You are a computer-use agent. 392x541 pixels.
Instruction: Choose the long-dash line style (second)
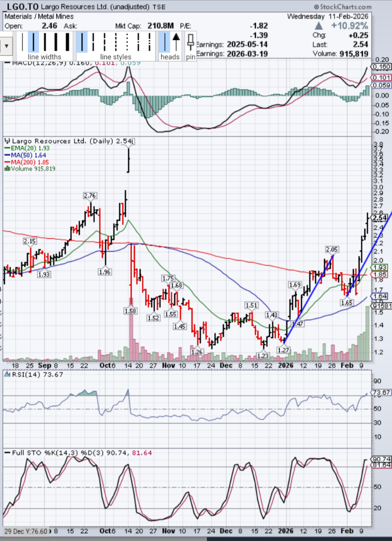pyautogui.click(x=93, y=42)
